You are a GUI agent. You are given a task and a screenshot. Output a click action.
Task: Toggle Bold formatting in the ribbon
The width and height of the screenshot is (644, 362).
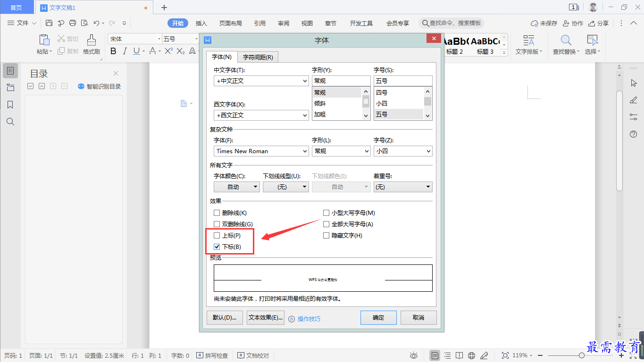(x=113, y=51)
